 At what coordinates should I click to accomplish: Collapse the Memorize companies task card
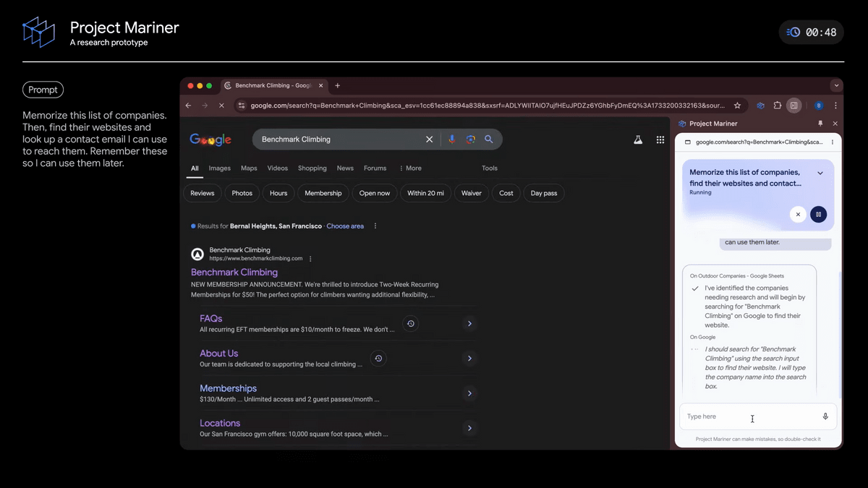coord(820,172)
